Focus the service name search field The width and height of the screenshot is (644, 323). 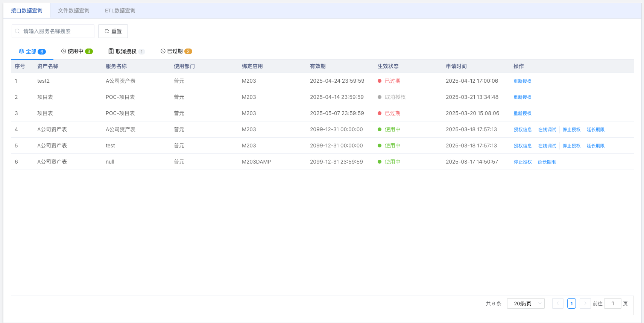56,31
